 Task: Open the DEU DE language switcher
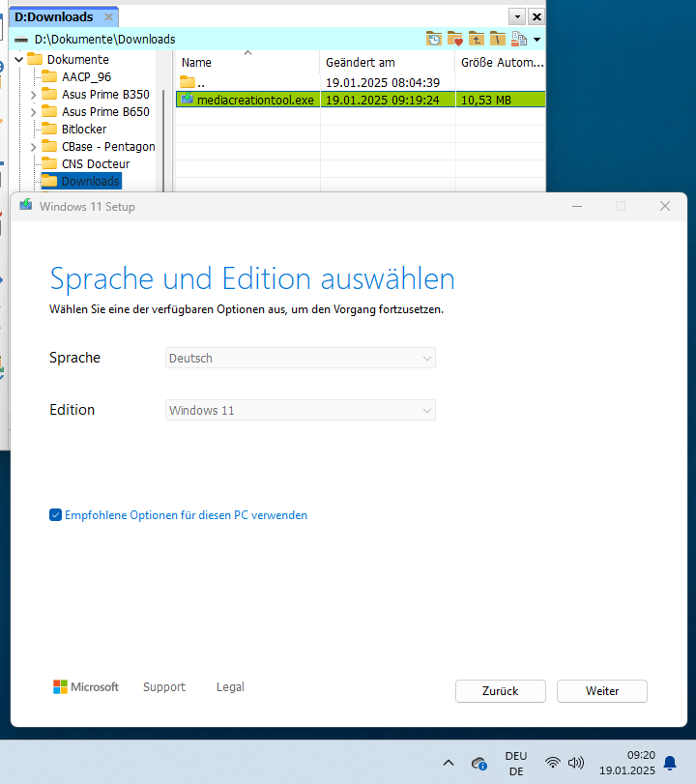tap(516, 764)
